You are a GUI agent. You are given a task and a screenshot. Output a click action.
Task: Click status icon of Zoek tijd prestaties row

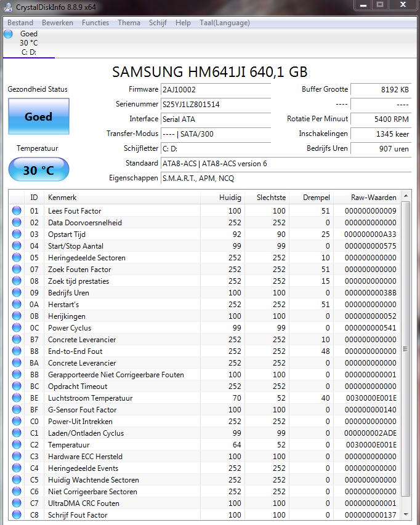click(17, 281)
